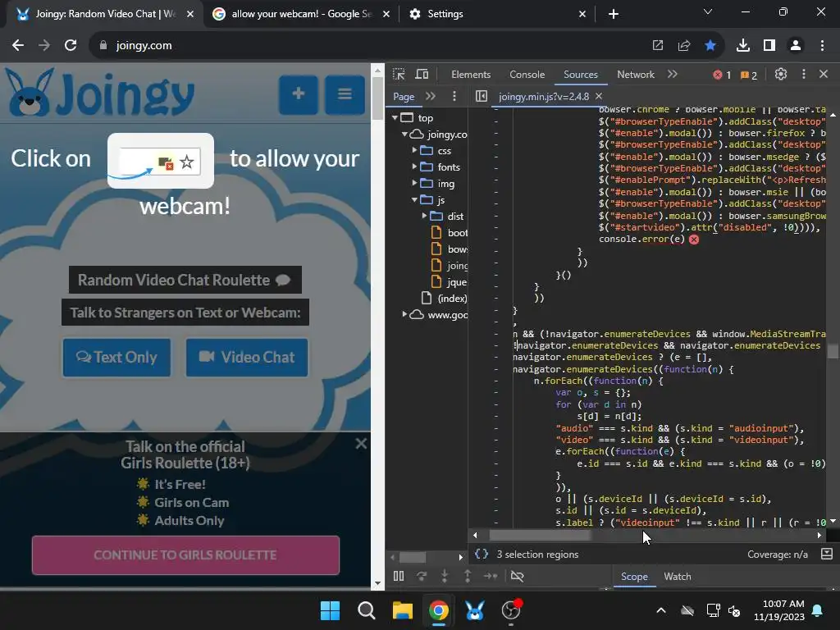Click the pretty print braces icon

coord(481,554)
